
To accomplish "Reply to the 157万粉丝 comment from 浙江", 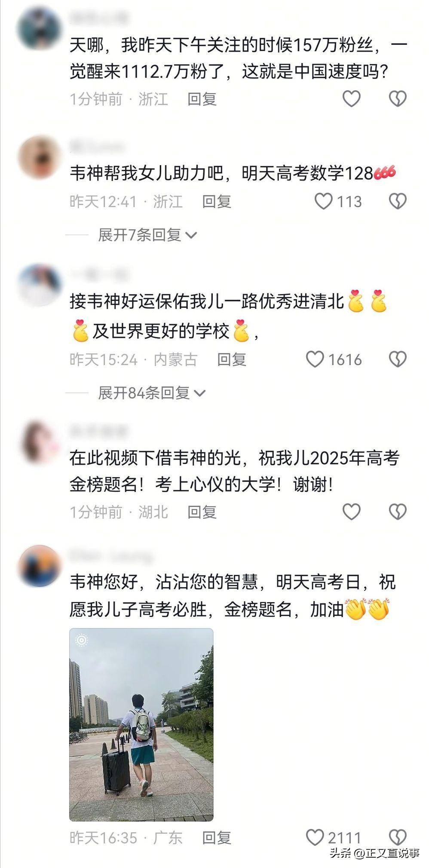I will point(202,99).
